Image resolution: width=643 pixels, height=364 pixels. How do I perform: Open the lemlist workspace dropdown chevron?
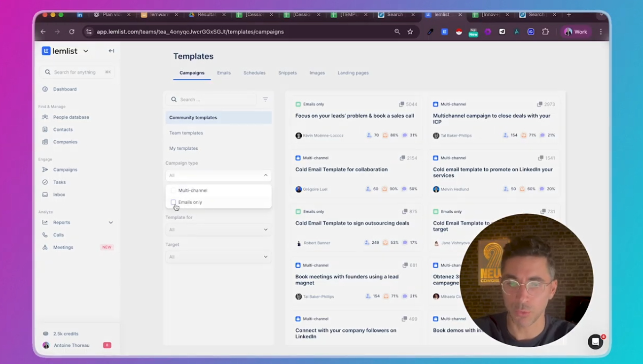coord(86,51)
